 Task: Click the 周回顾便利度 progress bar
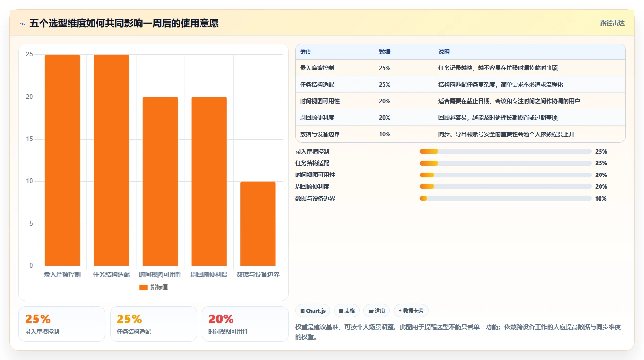point(506,187)
